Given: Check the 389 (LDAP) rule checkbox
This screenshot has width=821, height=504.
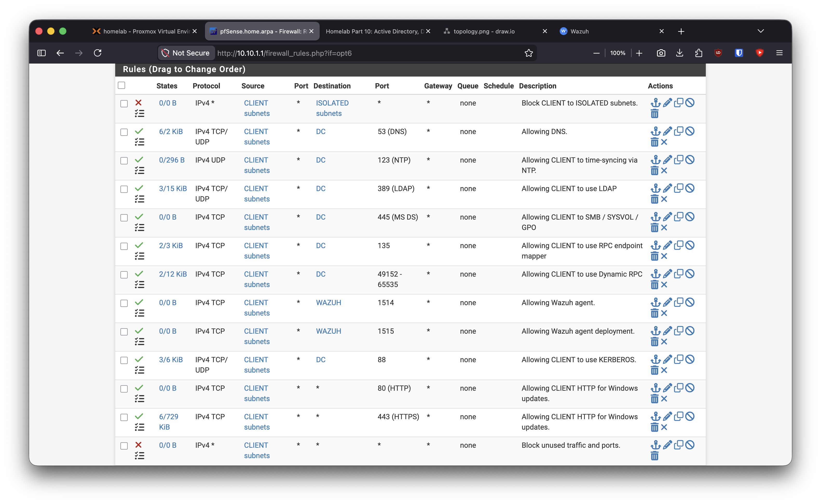Looking at the screenshot, I should pyautogui.click(x=124, y=189).
